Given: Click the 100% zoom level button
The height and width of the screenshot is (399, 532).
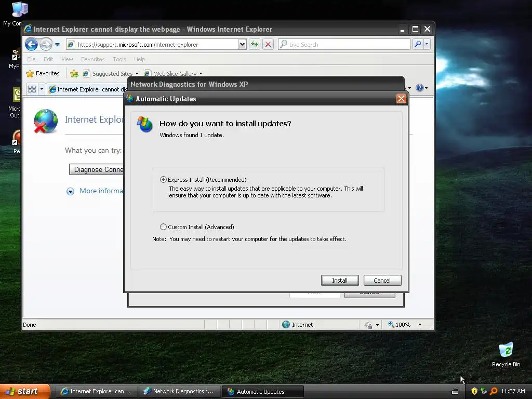Looking at the screenshot, I should [x=400, y=324].
